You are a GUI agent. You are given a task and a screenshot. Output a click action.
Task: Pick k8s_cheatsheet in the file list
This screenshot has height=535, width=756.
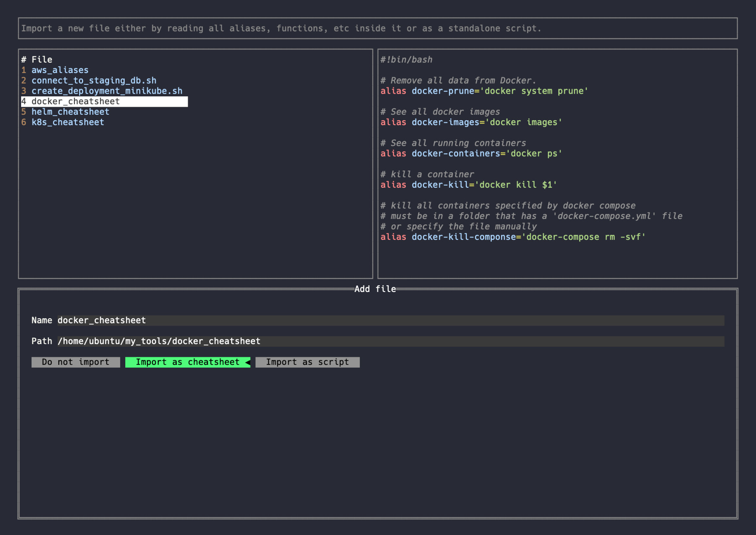point(68,122)
